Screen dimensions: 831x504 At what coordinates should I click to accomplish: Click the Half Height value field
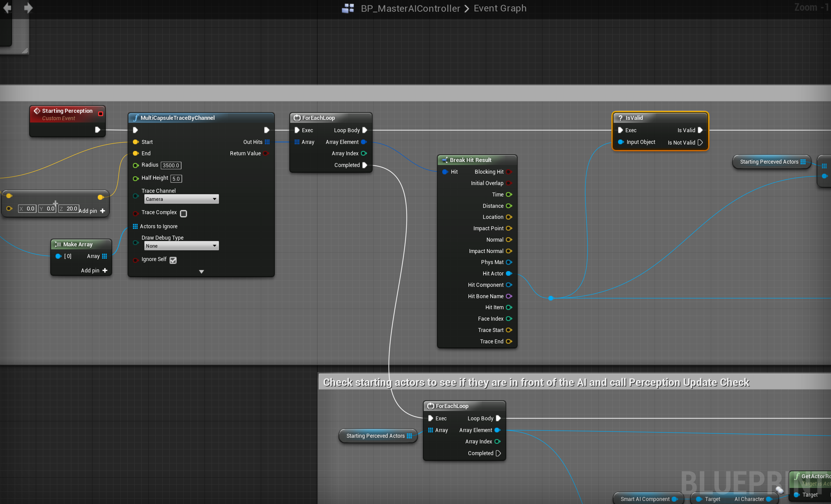coord(176,178)
